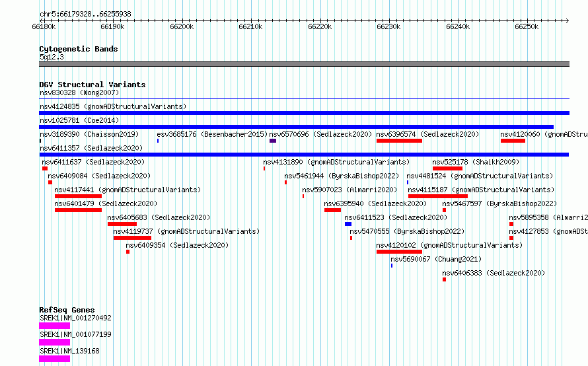Click the 5q12.3 cytogenetic band bar

[x=304, y=64]
